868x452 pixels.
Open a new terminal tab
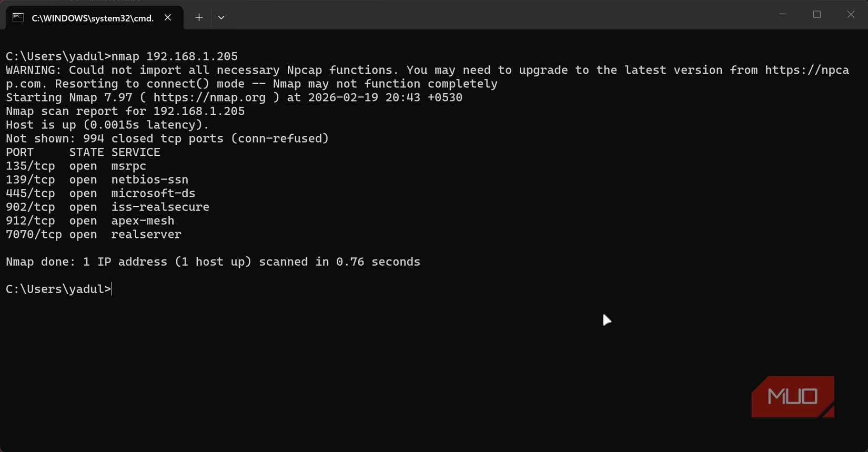click(199, 17)
